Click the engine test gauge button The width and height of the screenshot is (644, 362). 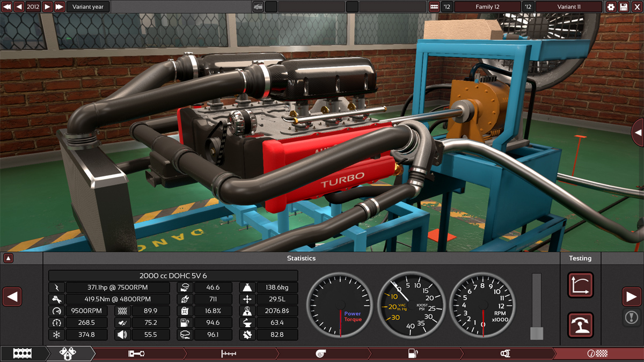[x=580, y=325]
